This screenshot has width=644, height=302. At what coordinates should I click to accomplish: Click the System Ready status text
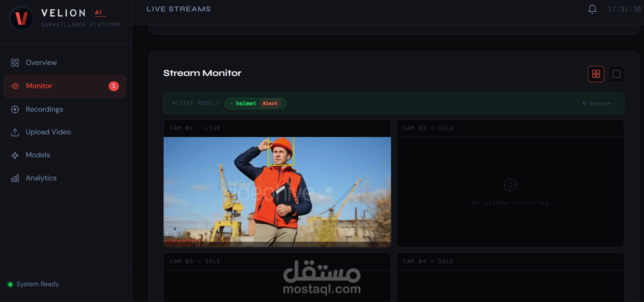pos(38,284)
